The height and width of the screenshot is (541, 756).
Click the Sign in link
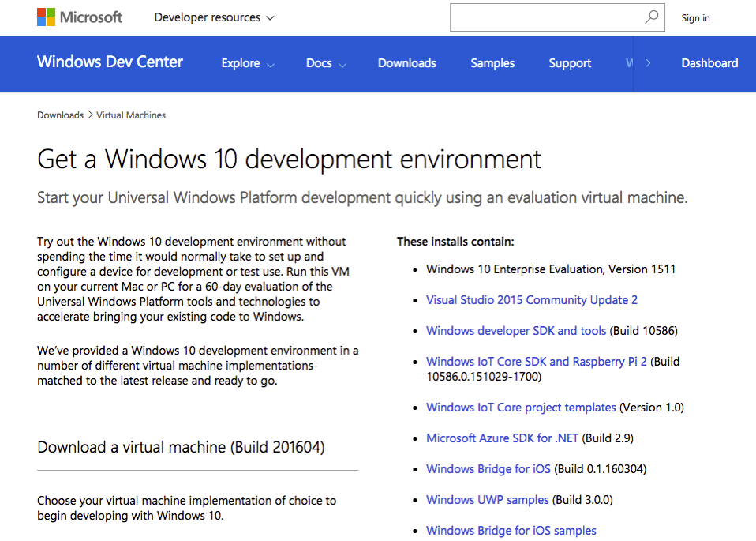(x=695, y=18)
